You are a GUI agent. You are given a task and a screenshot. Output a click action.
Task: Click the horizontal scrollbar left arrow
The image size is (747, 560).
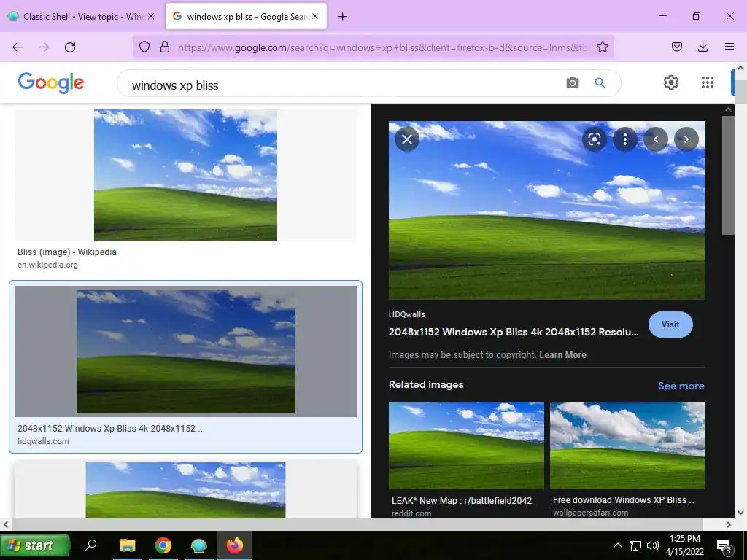coord(6,525)
